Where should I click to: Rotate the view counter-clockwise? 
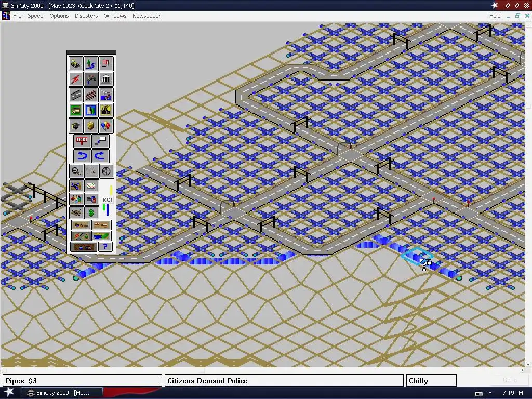tap(82, 156)
